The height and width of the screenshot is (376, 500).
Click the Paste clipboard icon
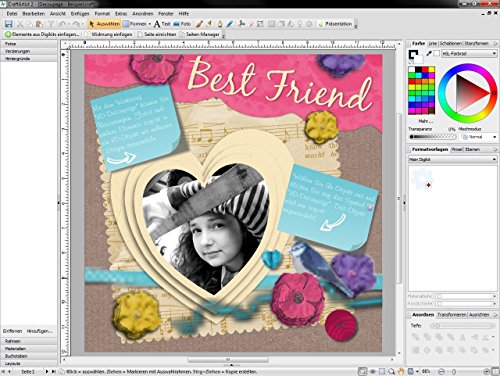39,24
